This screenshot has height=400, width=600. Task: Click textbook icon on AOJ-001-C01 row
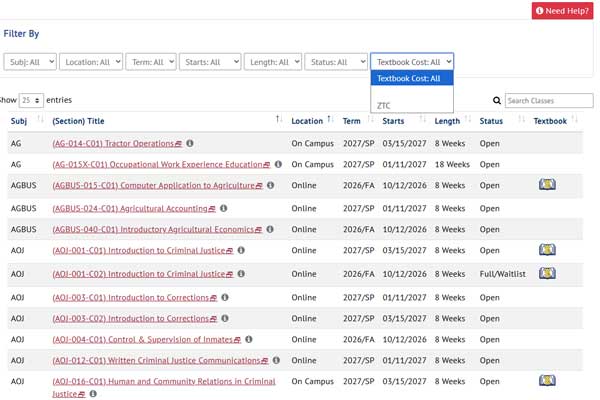click(547, 250)
